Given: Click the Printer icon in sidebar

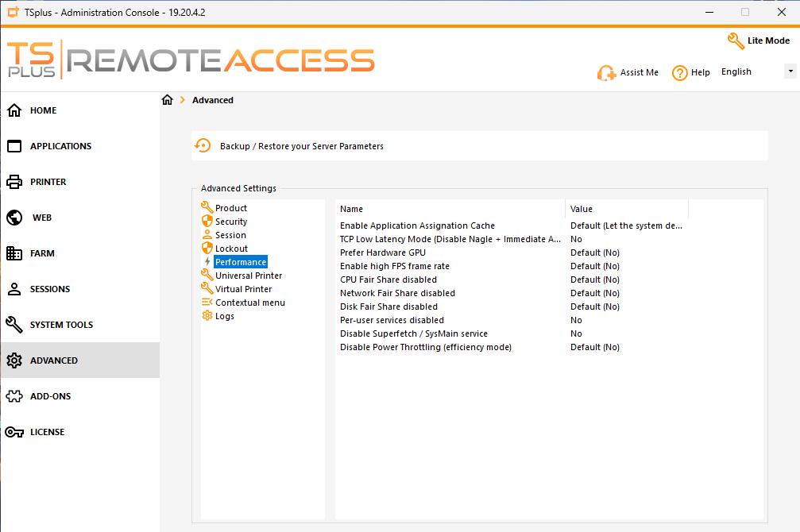Looking at the screenshot, I should click(x=14, y=182).
